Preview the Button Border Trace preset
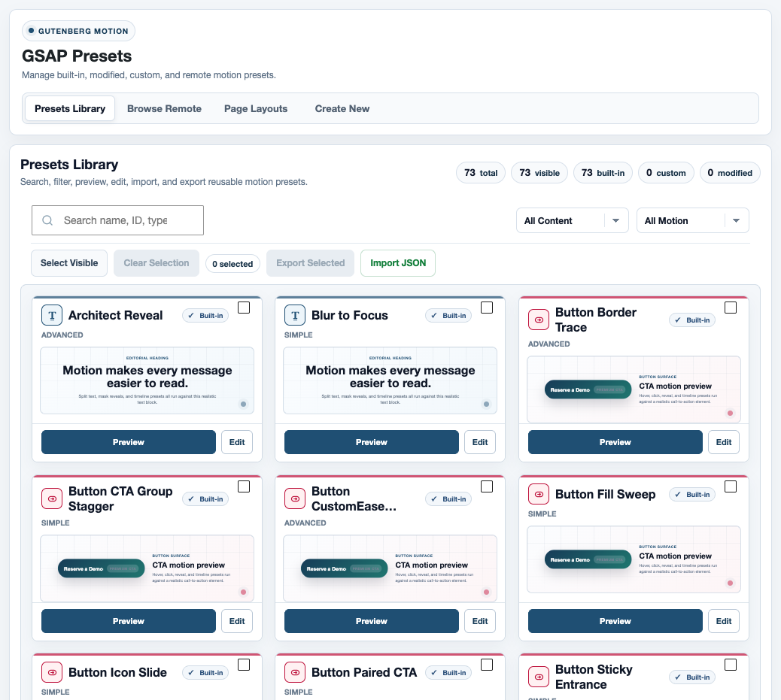This screenshot has height=700, width=781. point(615,442)
